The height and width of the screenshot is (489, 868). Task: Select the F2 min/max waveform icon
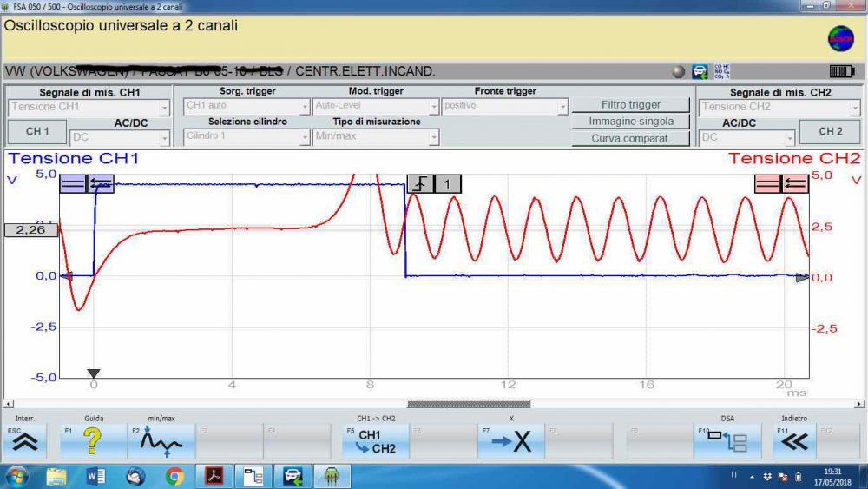pyautogui.click(x=161, y=441)
